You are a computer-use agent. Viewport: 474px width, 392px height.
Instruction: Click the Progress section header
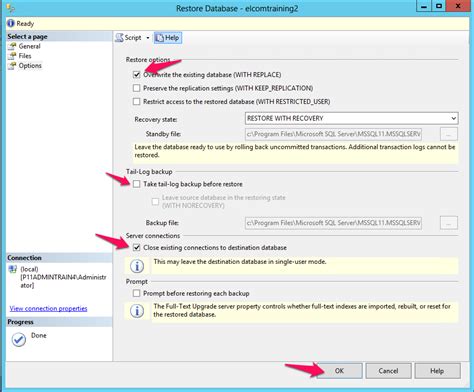(20, 322)
